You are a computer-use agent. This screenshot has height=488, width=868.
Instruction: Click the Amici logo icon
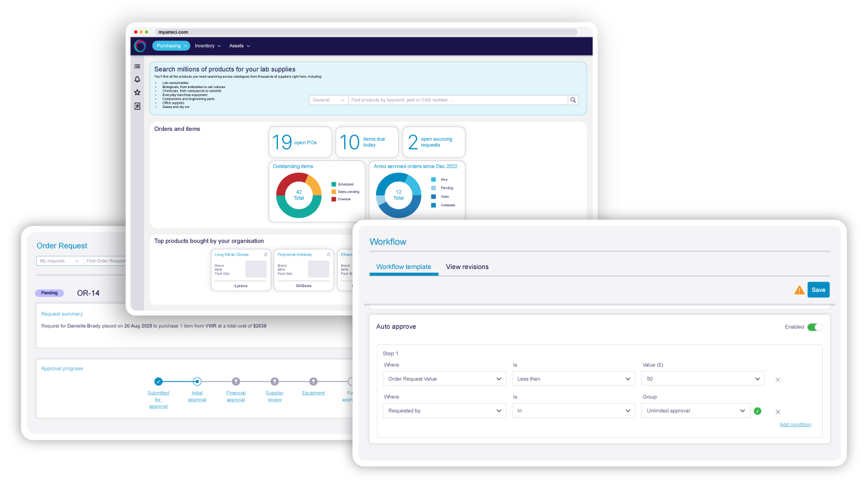pos(140,46)
